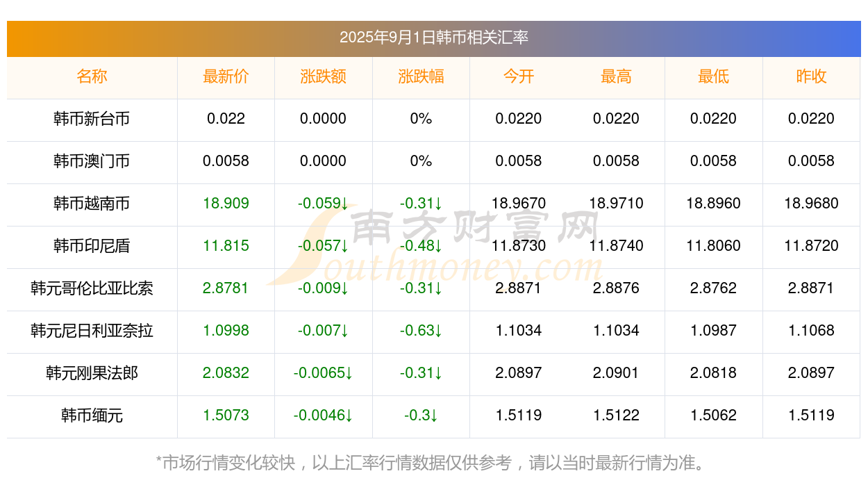This screenshot has height=485, width=868.
Task: Click latest price 11.815
Action: tap(226, 246)
